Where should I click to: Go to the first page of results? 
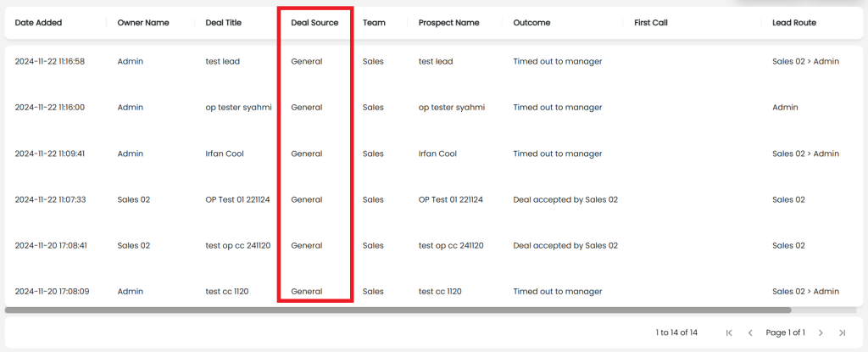point(729,332)
